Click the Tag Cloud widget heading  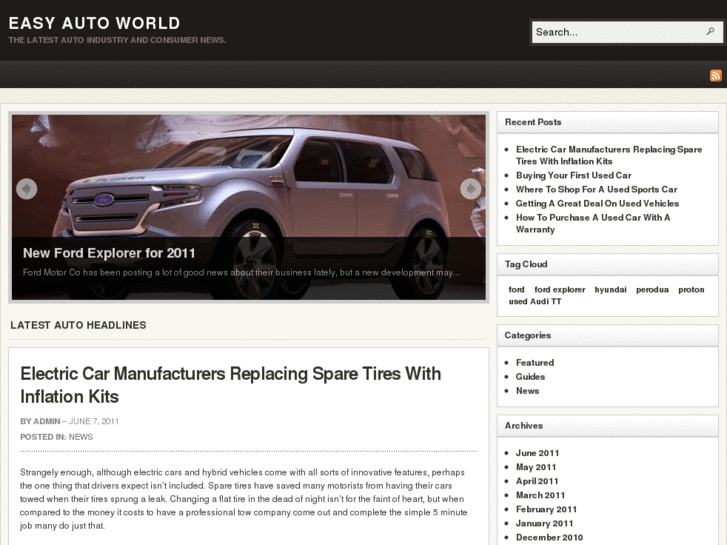tap(526, 264)
